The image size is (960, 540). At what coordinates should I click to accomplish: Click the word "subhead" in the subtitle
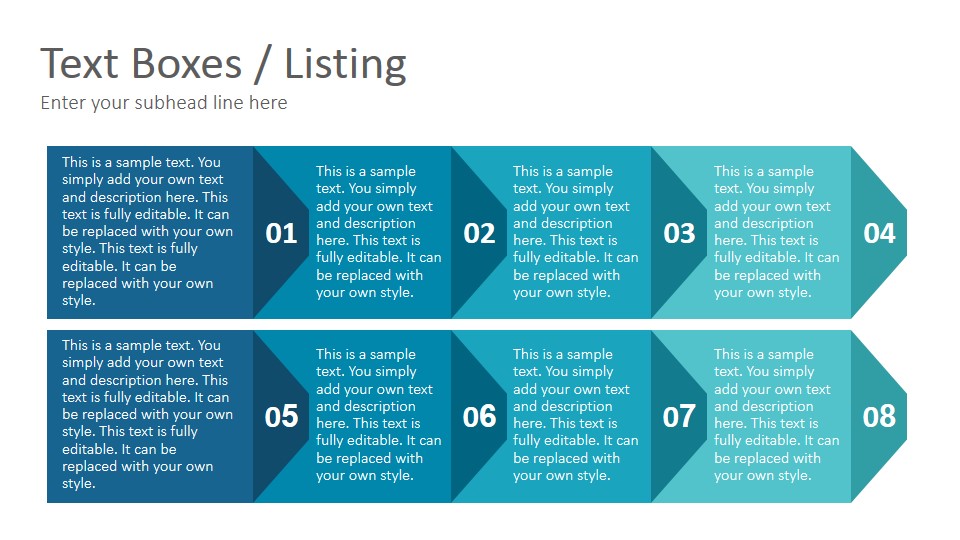(x=171, y=102)
